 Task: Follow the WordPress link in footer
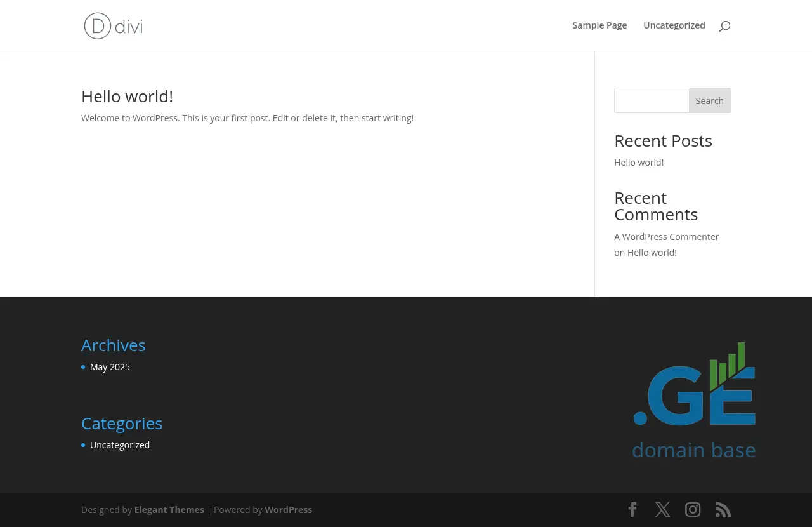pyautogui.click(x=288, y=510)
